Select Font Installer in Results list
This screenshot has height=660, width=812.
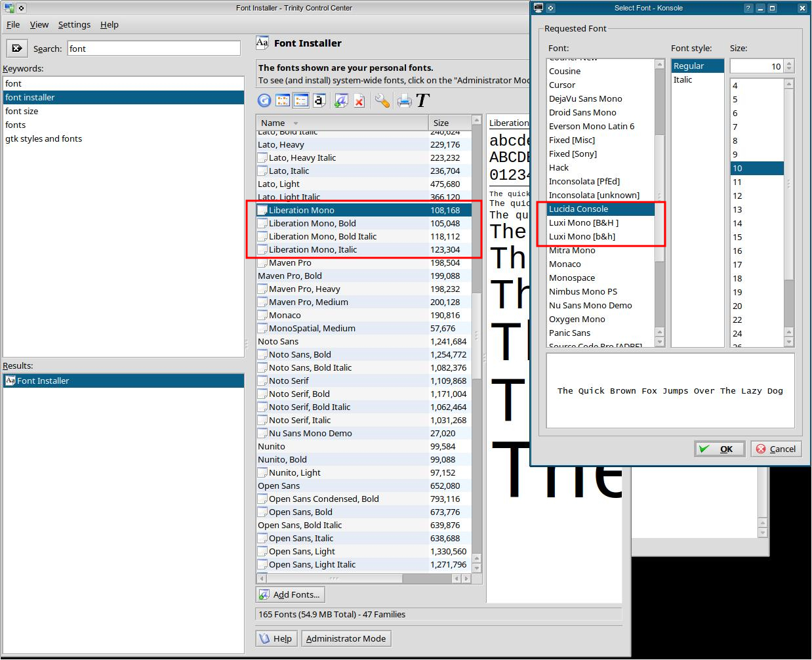point(123,381)
